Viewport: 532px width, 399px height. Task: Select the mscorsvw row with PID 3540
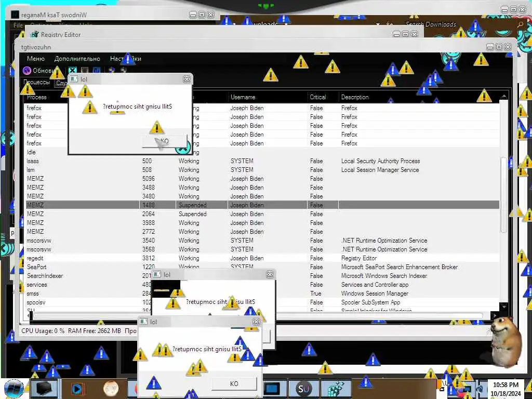(262, 240)
